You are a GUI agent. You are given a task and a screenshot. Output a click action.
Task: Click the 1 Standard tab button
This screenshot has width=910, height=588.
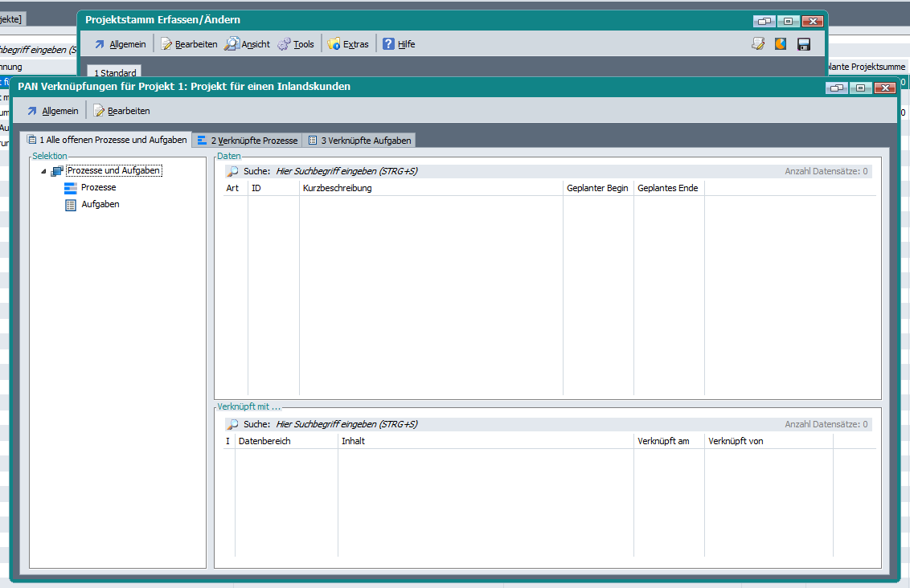114,73
